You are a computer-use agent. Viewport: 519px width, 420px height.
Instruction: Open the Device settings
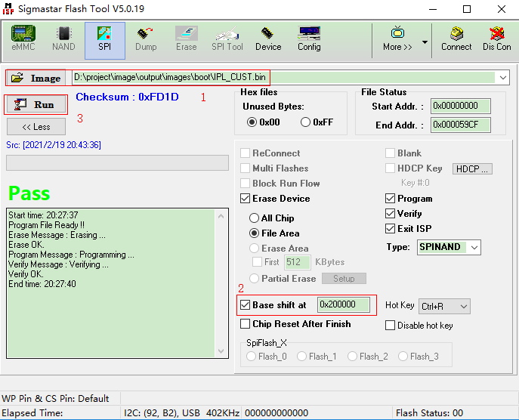point(268,39)
